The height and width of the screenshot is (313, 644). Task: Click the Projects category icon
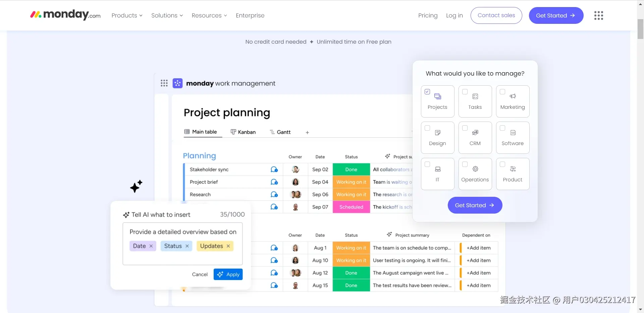[438, 96]
